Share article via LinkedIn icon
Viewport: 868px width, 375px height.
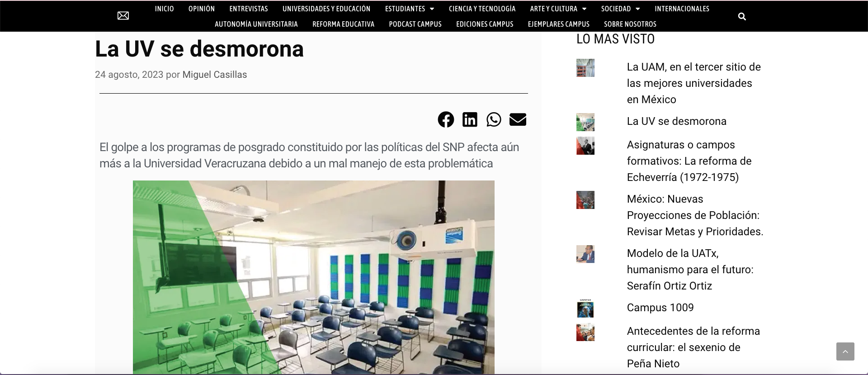470,119
